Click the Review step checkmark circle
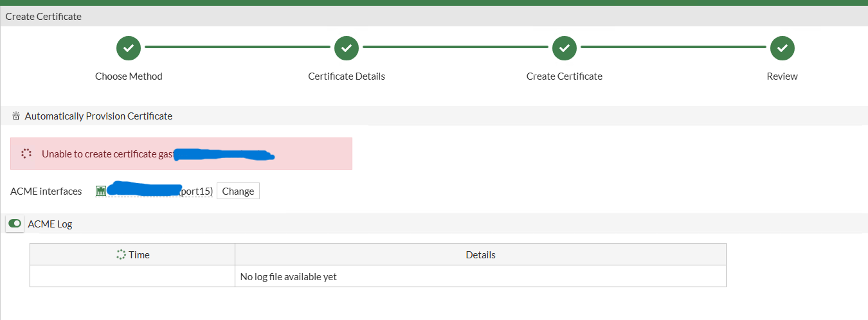Screen dimensions: 868x320 click(782, 48)
